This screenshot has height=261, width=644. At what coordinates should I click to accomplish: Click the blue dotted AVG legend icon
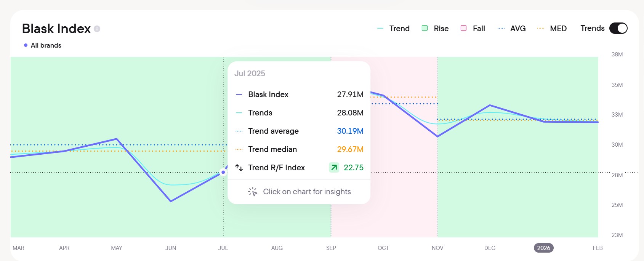click(501, 28)
